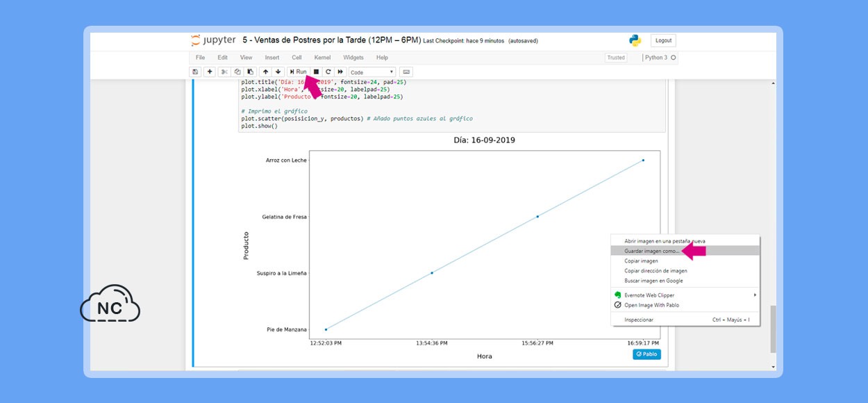Click the Jupyter logo

213,40
